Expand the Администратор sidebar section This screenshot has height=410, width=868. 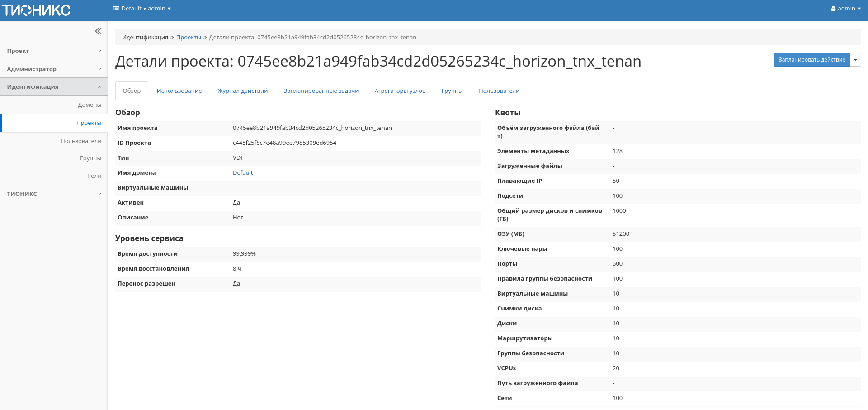tap(54, 69)
